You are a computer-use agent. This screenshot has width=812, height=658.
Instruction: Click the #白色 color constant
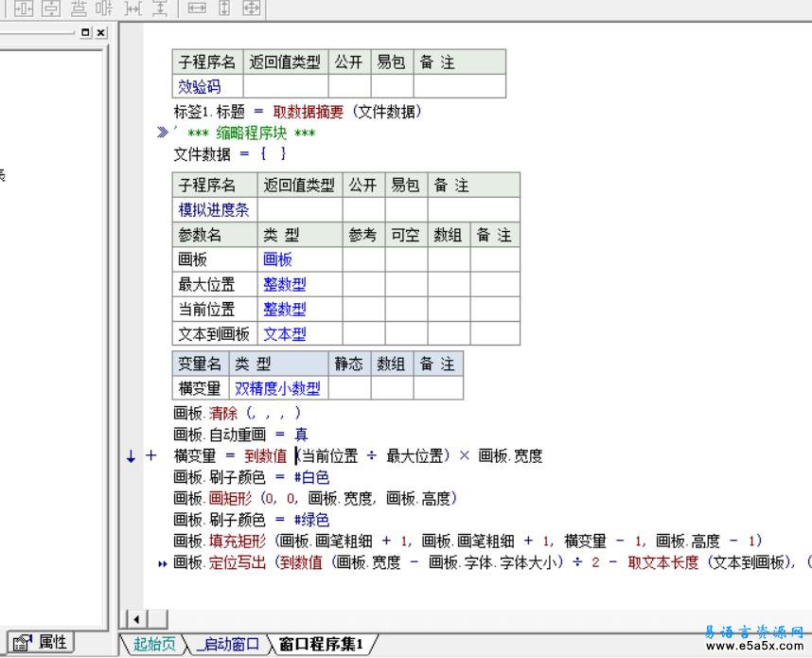311,476
